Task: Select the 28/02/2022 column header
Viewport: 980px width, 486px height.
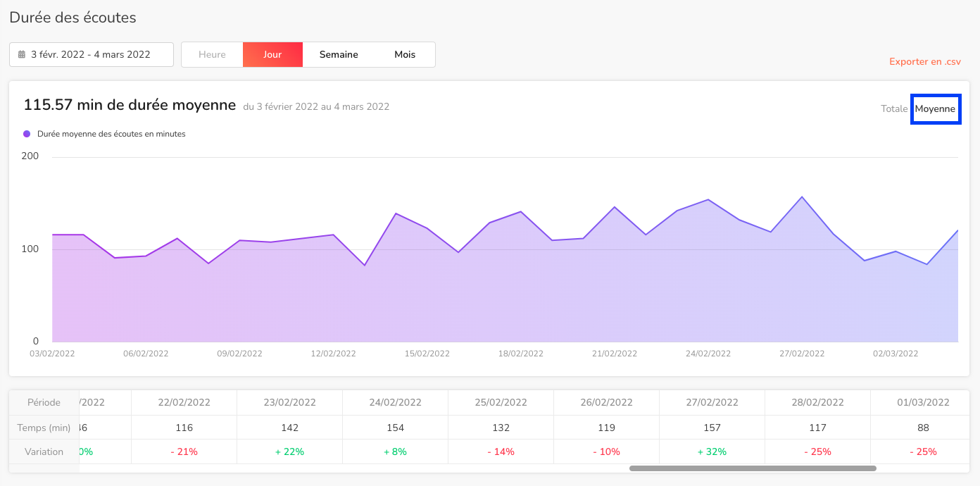Action: point(818,403)
